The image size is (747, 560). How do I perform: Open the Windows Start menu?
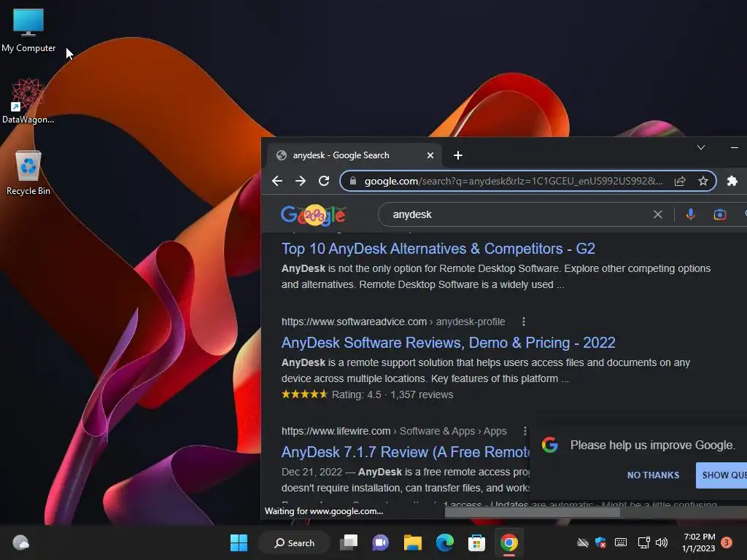pyautogui.click(x=239, y=542)
